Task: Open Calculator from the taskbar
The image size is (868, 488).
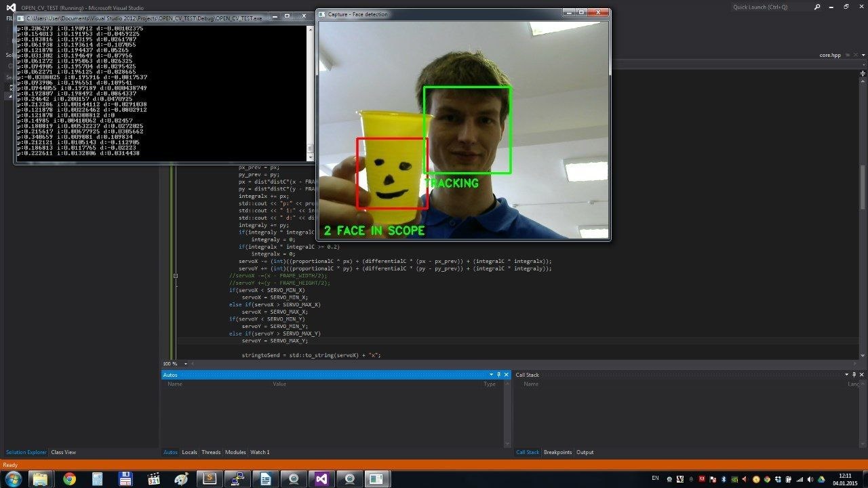Action: coord(97,479)
